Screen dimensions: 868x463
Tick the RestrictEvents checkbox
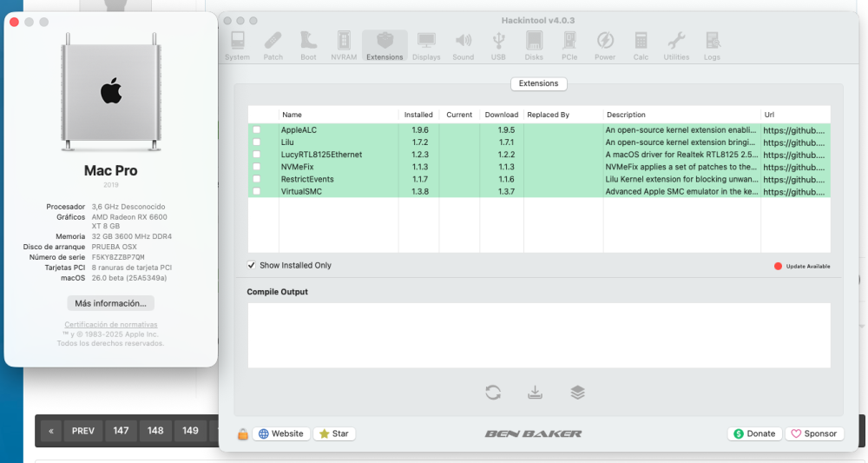pyautogui.click(x=256, y=179)
